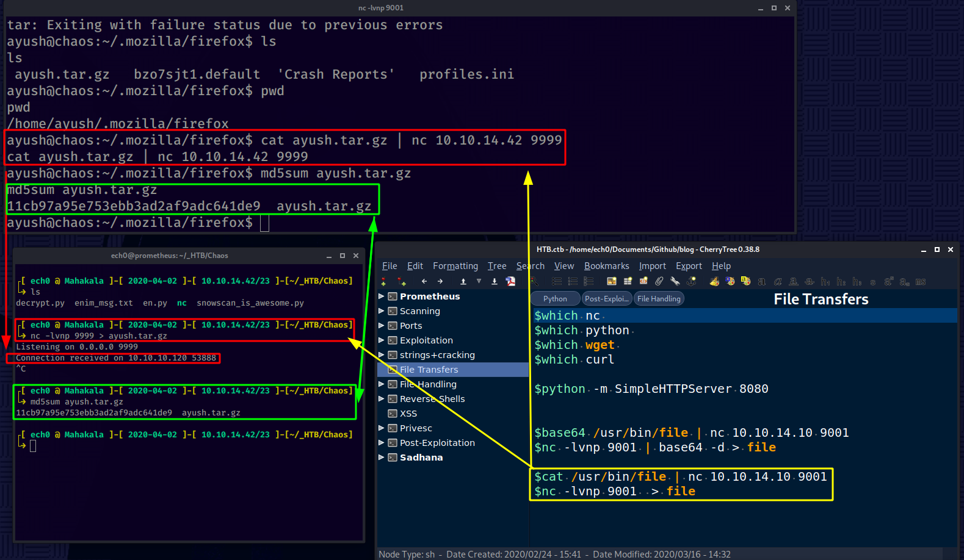Go back to previously visited node
Image resolution: width=964 pixels, height=560 pixels.
point(424,281)
